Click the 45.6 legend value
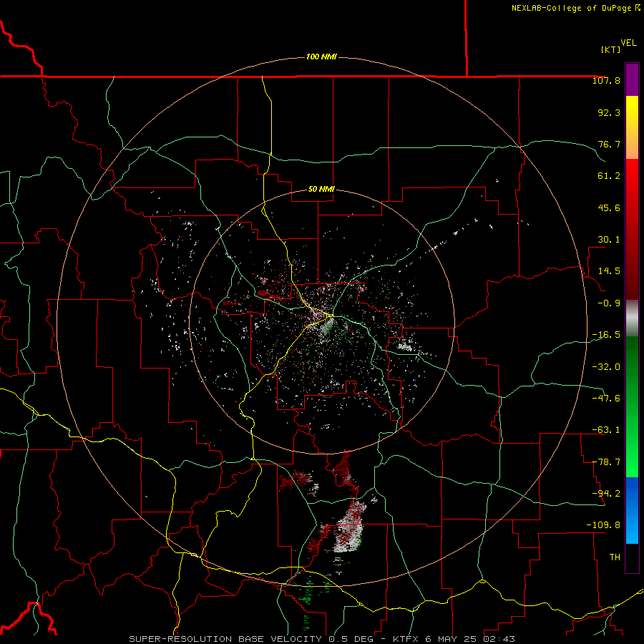The width and height of the screenshot is (644, 644). point(609,208)
